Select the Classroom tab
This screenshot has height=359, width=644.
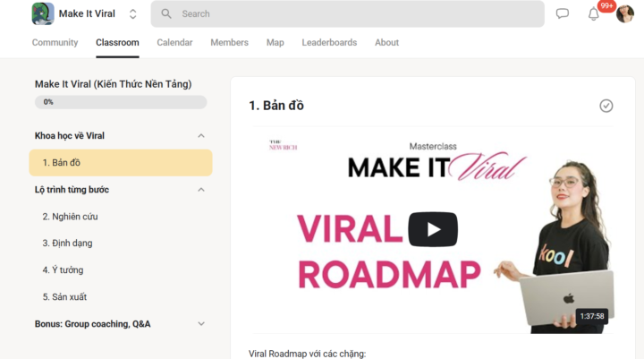tap(117, 42)
